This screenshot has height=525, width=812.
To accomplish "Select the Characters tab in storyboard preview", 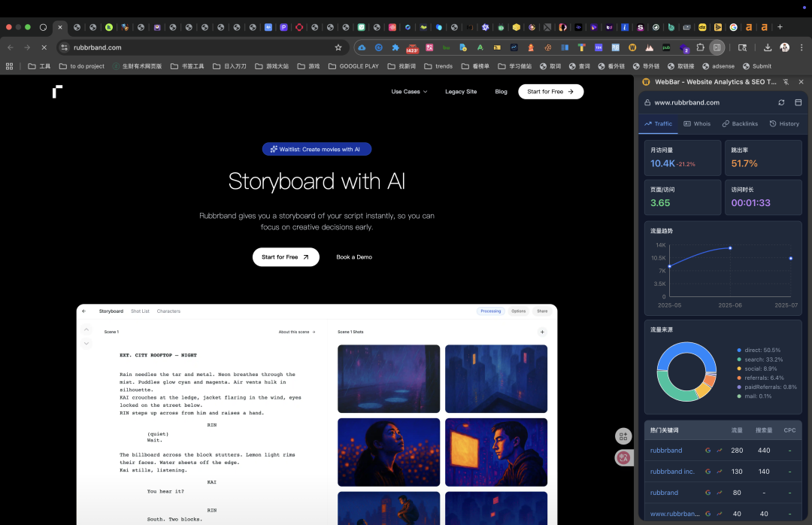I will click(x=168, y=311).
